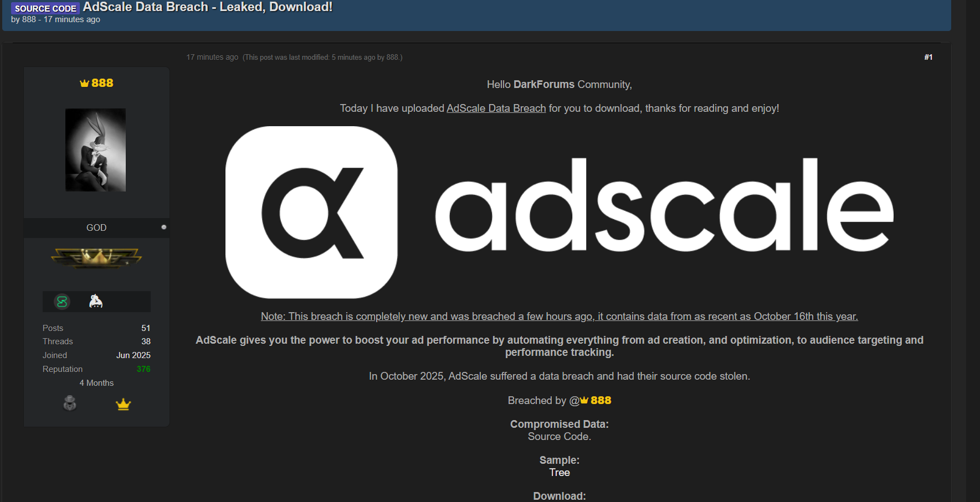Click the gold crown award icon below 4 Months
This screenshot has width=980, height=502.
[x=123, y=405]
